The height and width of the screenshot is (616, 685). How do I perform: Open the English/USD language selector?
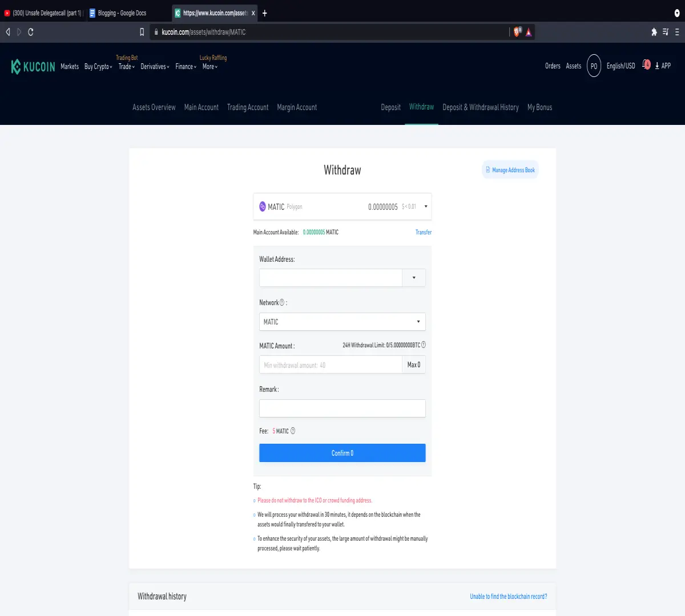[x=620, y=66]
